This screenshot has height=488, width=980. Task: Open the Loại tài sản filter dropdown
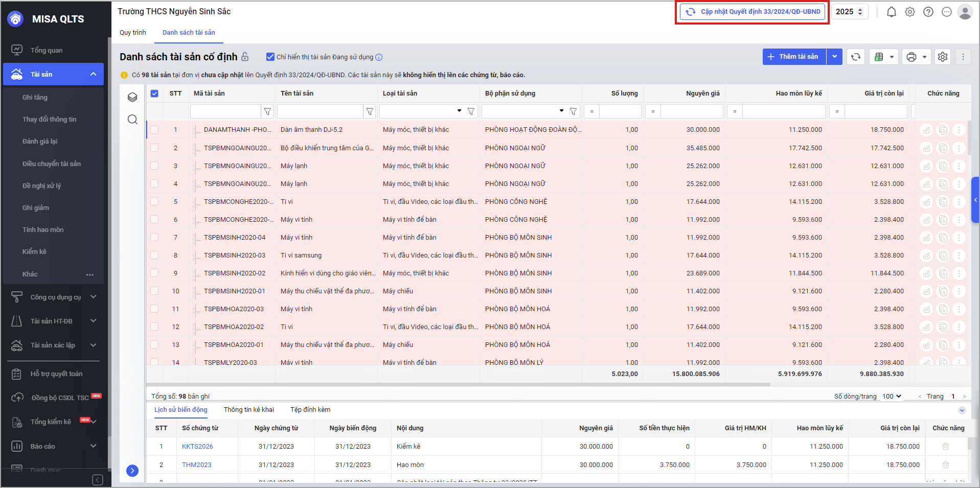(459, 111)
